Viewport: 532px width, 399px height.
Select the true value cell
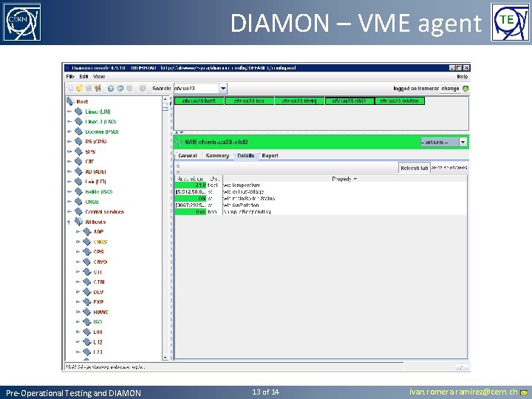[x=191, y=212]
